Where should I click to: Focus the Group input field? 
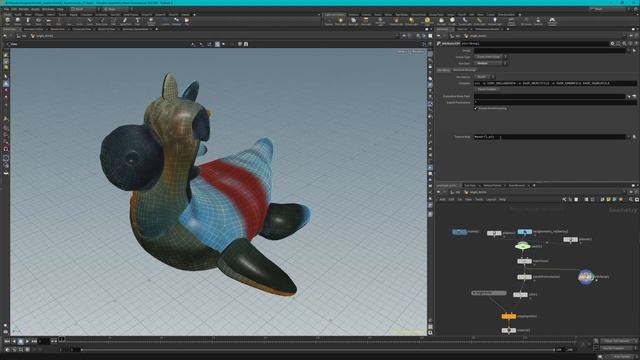[x=550, y=51]
